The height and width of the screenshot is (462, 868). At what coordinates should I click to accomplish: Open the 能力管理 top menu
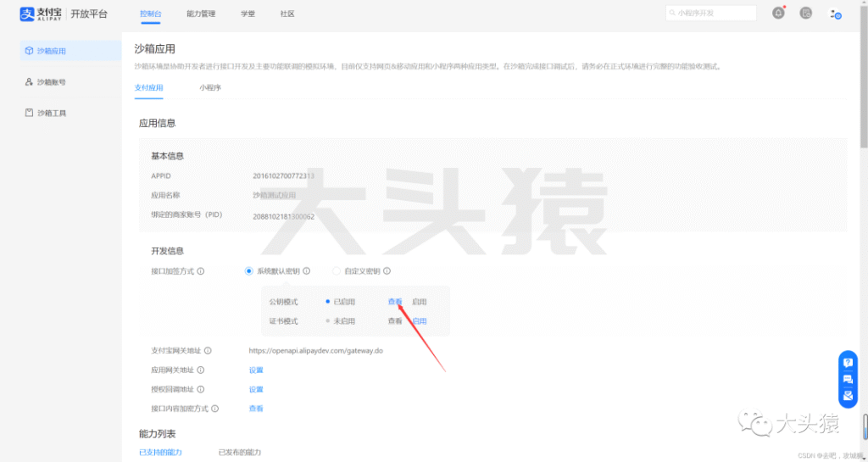click(201, 14)
